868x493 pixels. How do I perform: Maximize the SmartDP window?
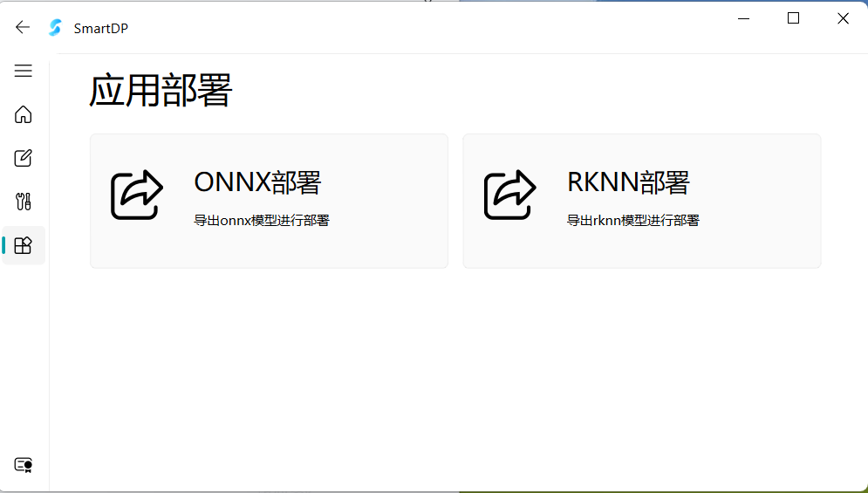pyautogui.click(x=793, y=18)
